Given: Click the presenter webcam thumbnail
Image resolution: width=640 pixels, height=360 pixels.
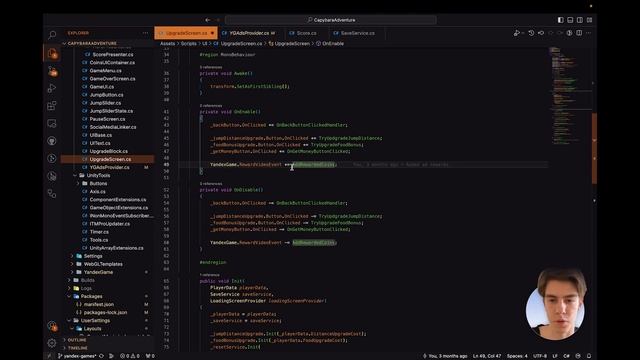Looking at the screenshot, I should point(557,304).
